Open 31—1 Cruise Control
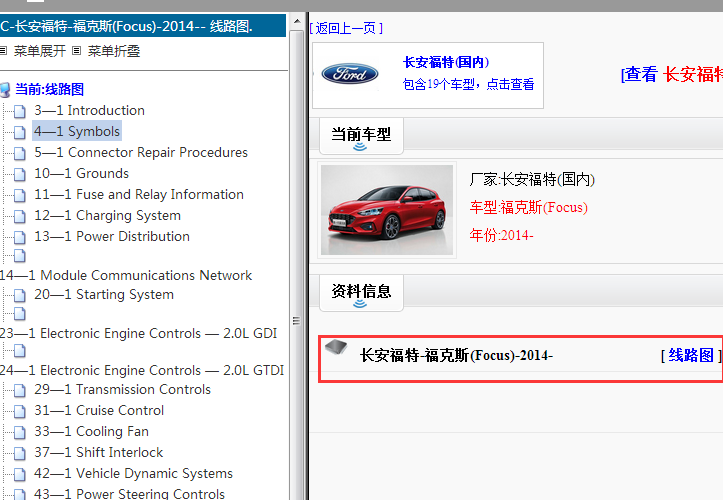The image size is (723, 500). (x=99, y=411)
